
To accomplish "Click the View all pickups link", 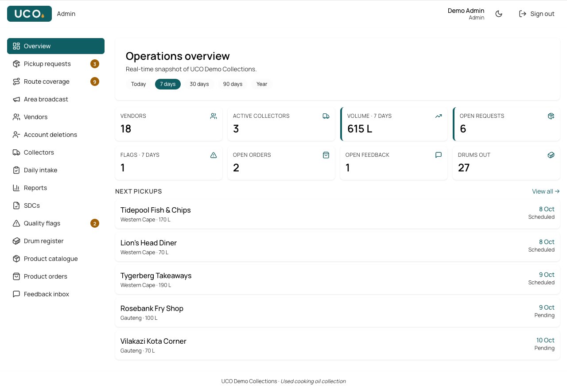I will [546, 191].
